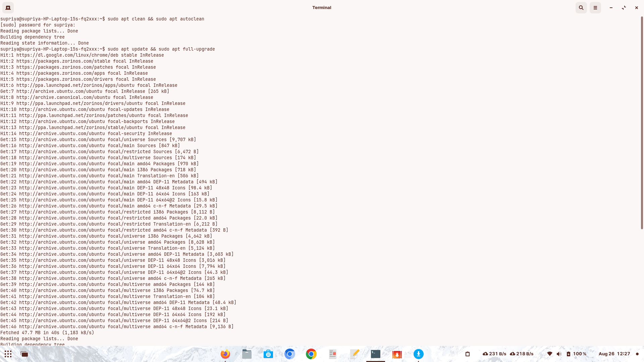Click the 'sudo apt clean && sudo apt autoclean' command
The width and height of the screenshot is (644, 362).
156,19
